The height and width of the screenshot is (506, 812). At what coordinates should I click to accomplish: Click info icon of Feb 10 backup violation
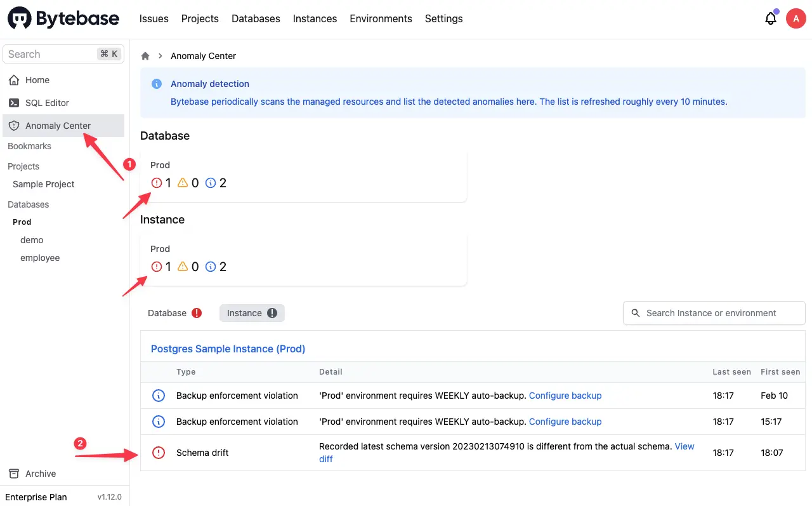click(x=159, y=396)
